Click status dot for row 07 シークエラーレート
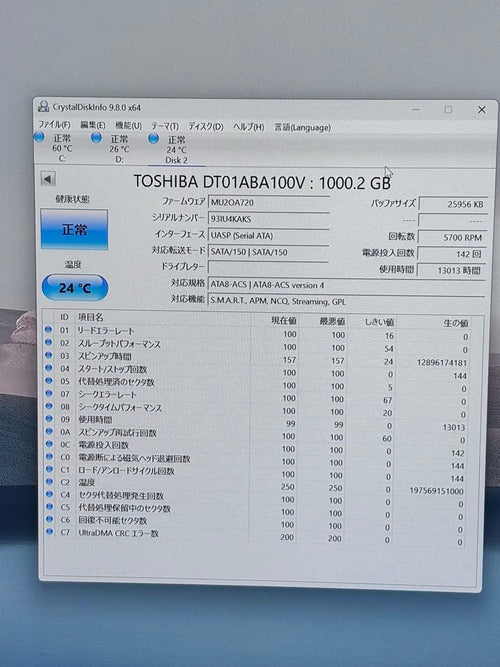This screenshot has height=667, width=500. click(48, 393)
